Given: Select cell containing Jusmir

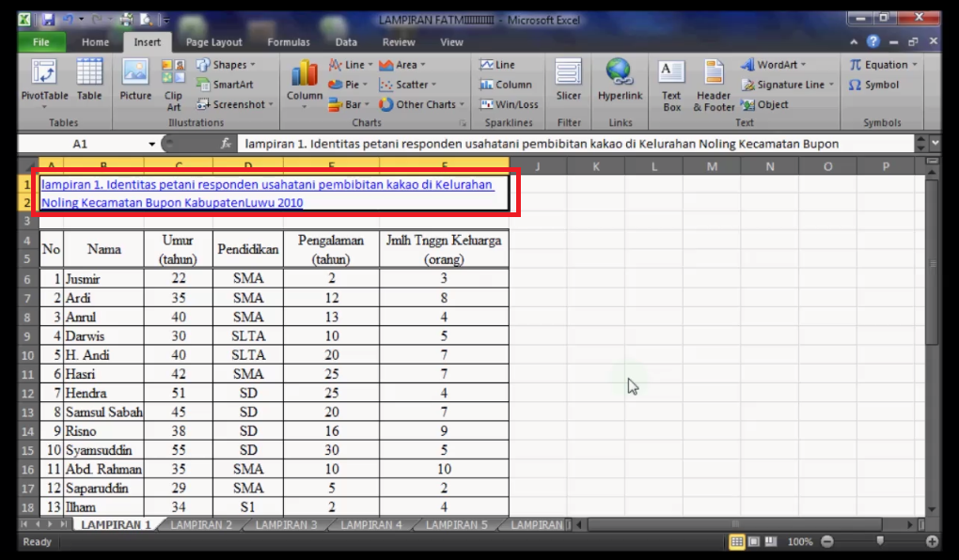Looking at the screenshot, I should pyautogui.click(x=104, y=279).
